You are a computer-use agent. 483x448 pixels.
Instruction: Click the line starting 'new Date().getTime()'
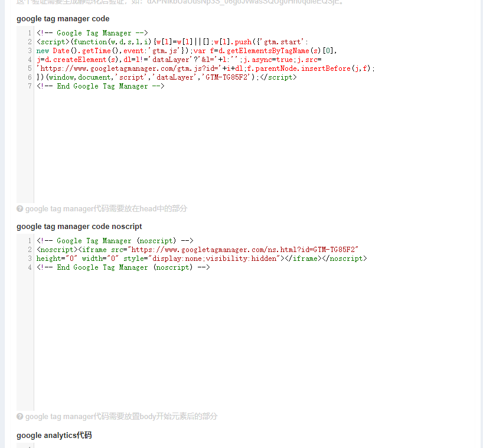coord(187,51)
